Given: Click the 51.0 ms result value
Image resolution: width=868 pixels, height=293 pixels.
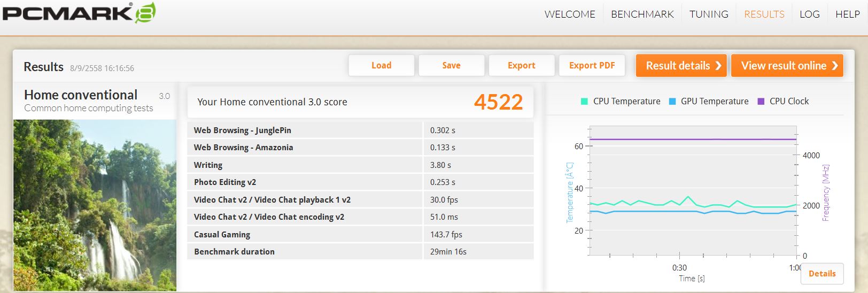Looking at the screenshot, I should 444,217.
